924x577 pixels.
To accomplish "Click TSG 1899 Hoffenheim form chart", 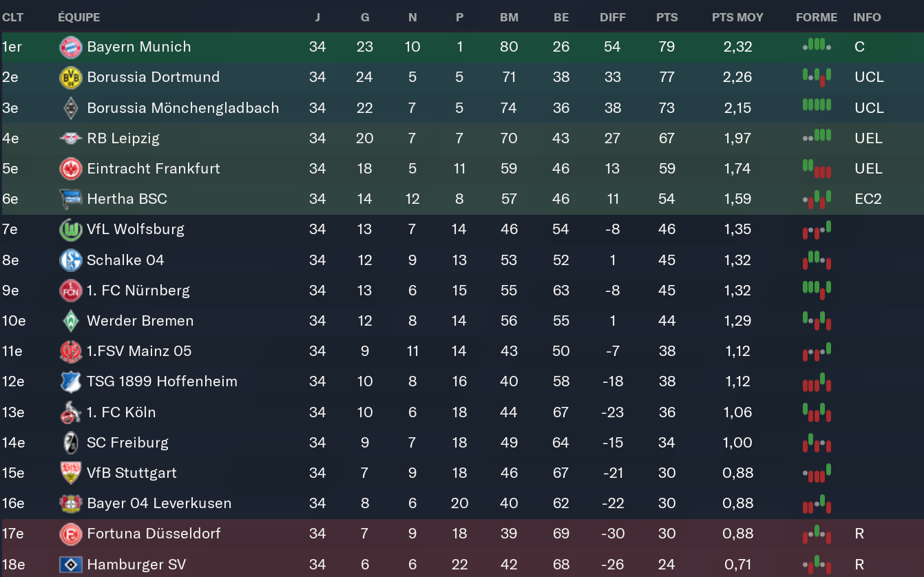I will (817, 381).
